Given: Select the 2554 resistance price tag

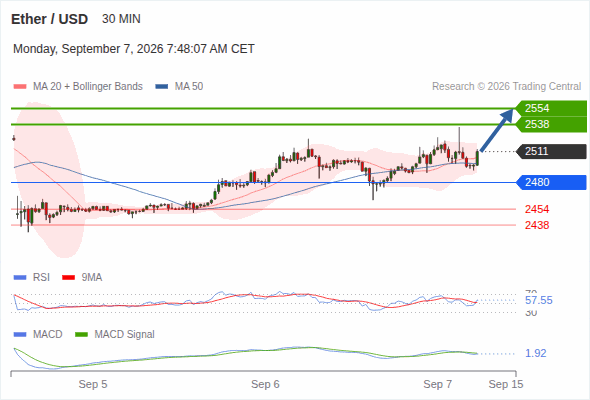Looking at the screenshot, I should (x=551, y=108).
